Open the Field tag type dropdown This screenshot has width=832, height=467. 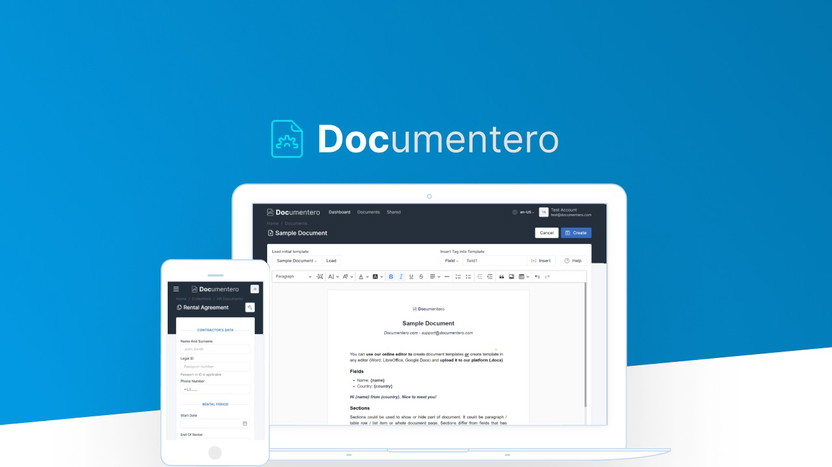click(x=451, y=261)
